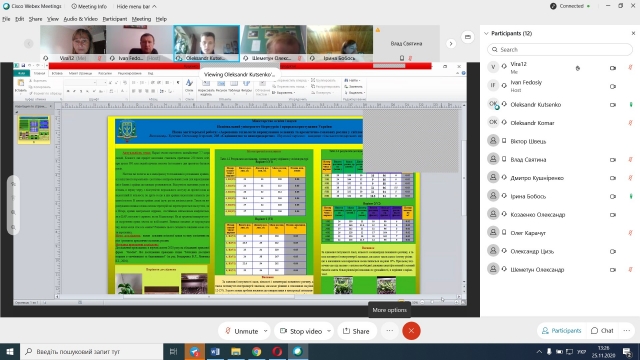Viewport: 640px width, 360px height.
Task: Select the Влад Святина video tile
Action: (406, 43)
